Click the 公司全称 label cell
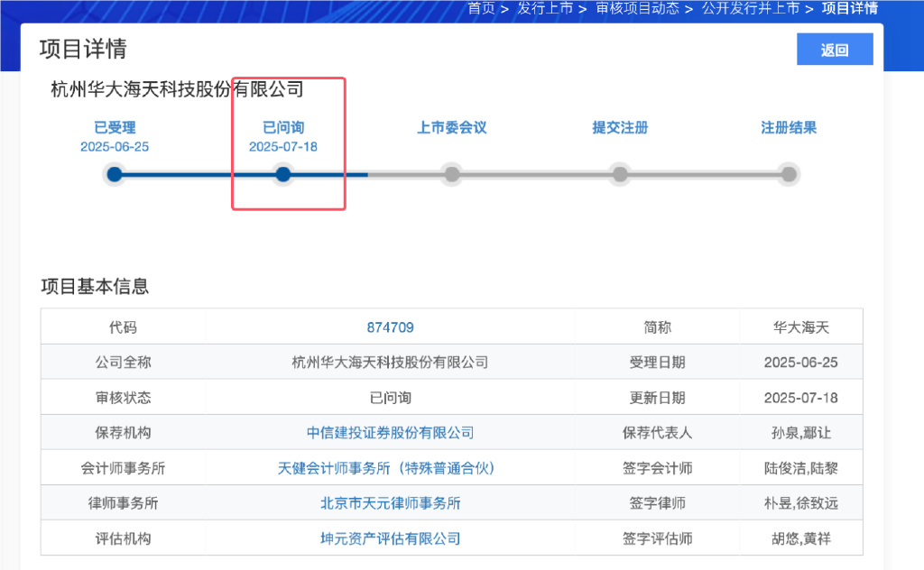The height and width of the screenshot is (570, 924). pos(123,363)
